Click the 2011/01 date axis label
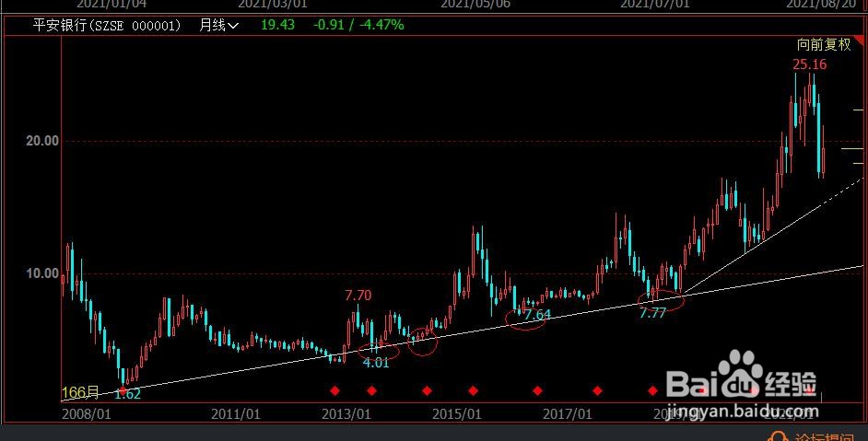This screenshot has height=441, width=868. (x=235, y=414)
